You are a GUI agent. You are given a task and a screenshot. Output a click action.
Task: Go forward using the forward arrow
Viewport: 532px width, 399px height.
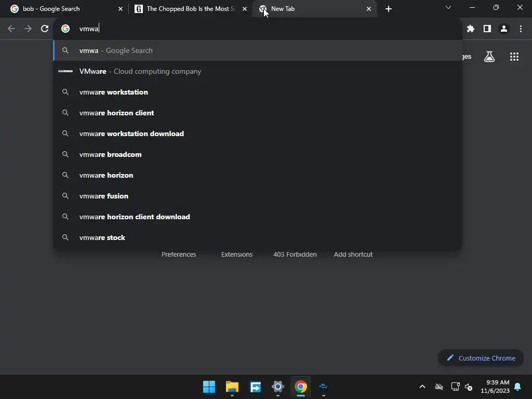(x=28, y=29)
